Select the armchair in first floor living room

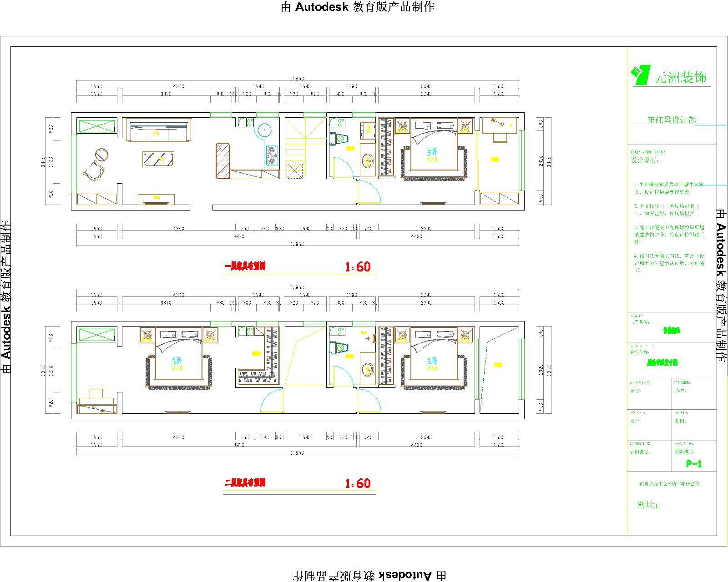[94, 171]
